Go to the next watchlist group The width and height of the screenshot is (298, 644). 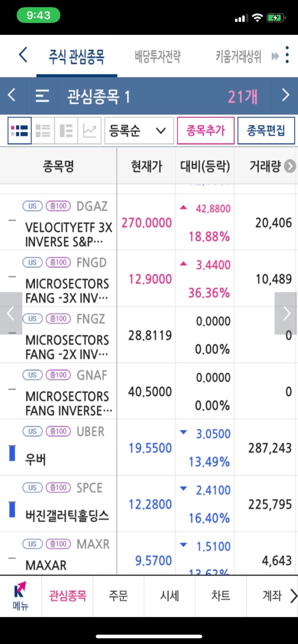[285, 96]
